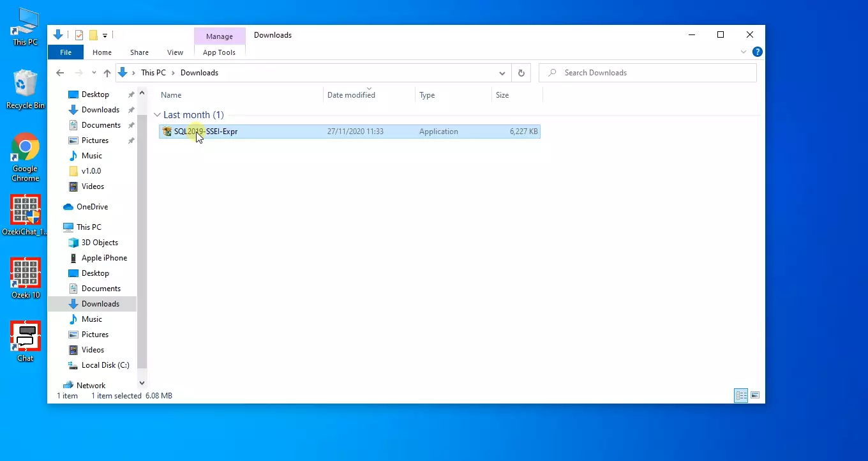Open the View ribbon tab
Viewport: 868px width, 461px height.
point(175,52)
